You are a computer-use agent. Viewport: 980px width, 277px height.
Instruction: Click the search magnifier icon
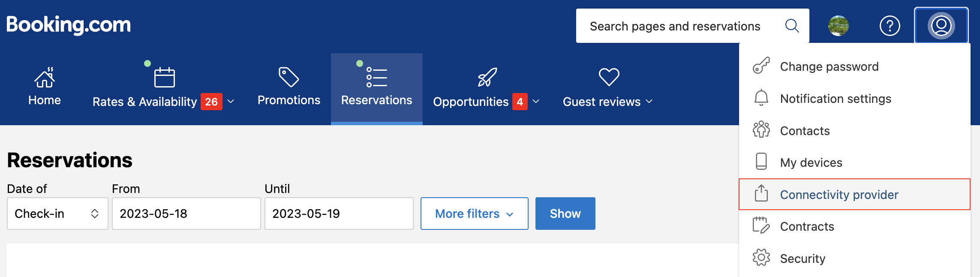[x=792, y=26]
